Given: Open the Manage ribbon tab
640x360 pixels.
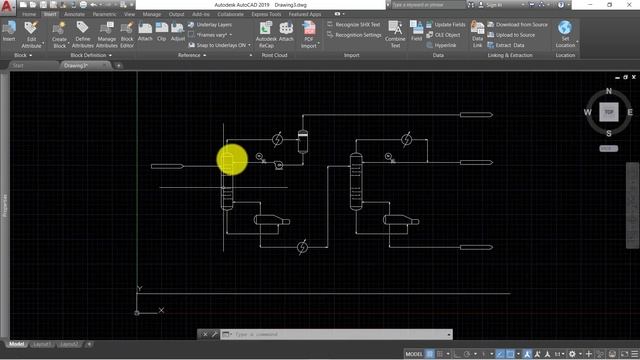Looking at the screenshot, I should (x=152, y=14).
